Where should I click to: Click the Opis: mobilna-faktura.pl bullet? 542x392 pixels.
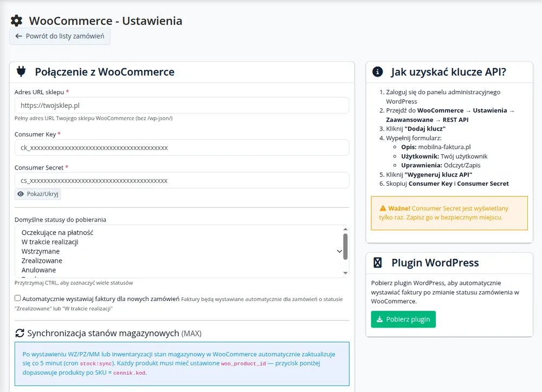tap(436, 147)
